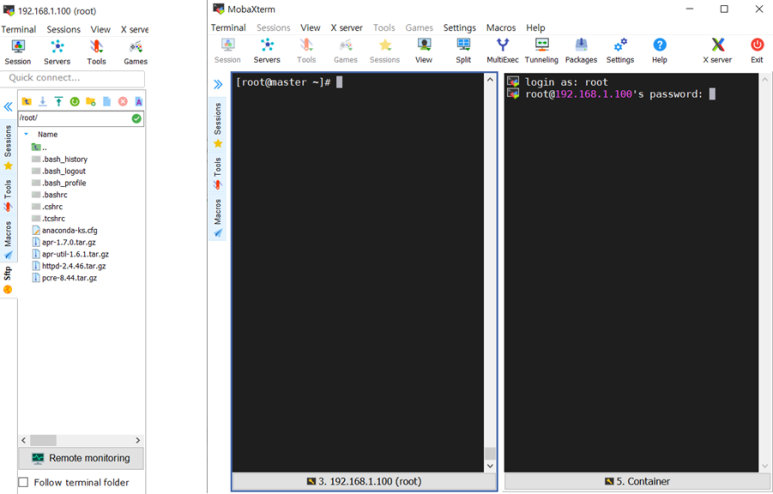Open the Terminal menu in the left window
The height and width of the screenshot is (494, 773).
(x=18, y=29)
